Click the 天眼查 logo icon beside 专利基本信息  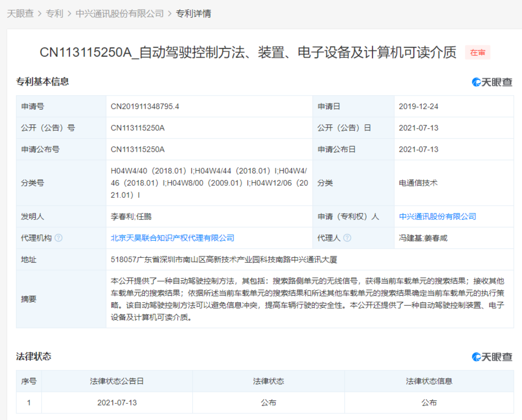point(476,82)
